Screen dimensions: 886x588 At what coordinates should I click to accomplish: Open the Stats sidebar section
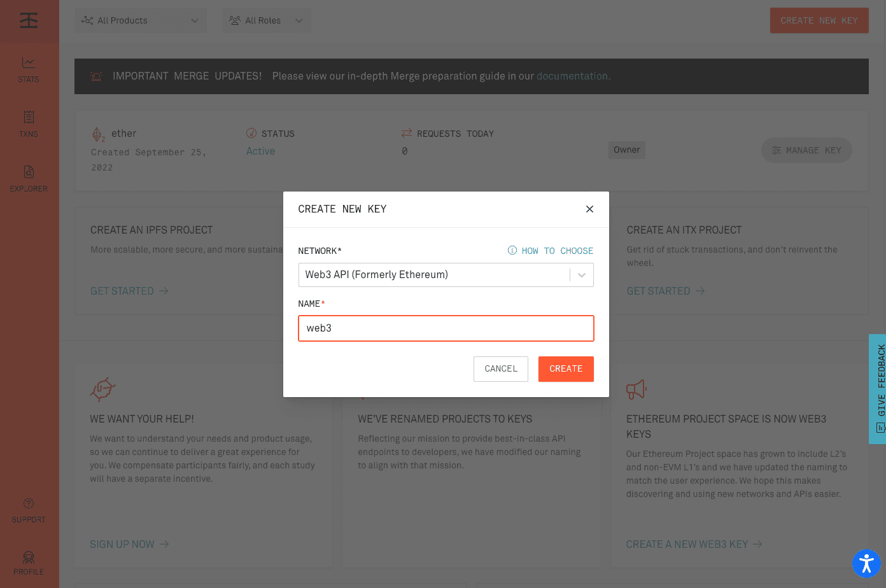point(29,70)
